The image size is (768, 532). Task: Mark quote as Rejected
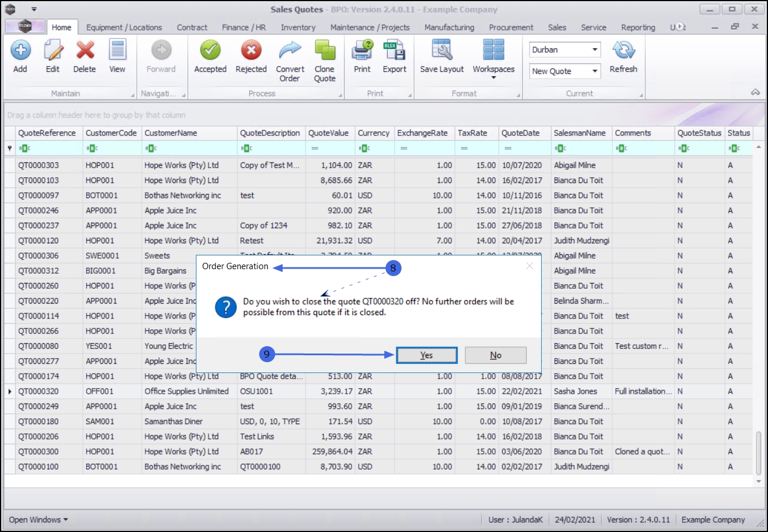tap(251, 51)
